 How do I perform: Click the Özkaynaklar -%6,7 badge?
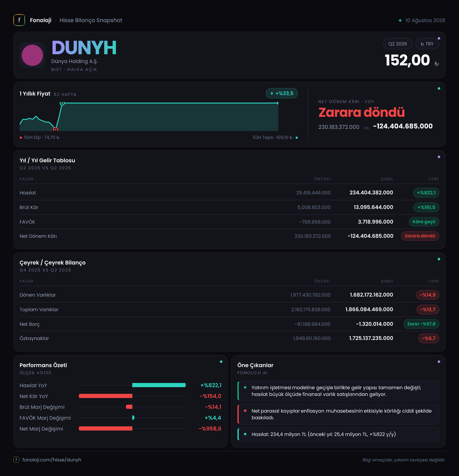(428, 338)
